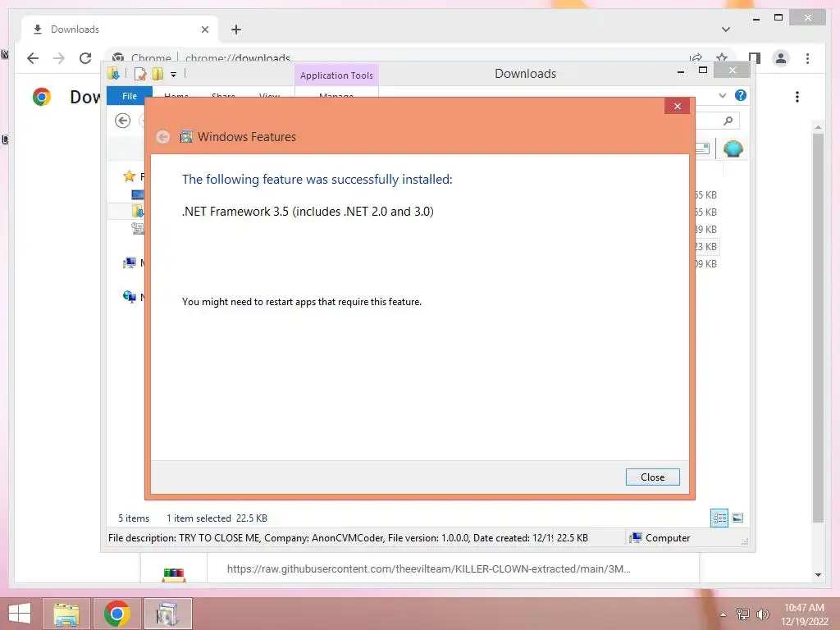Click the Chrome share page icon
This screenshot has width=840, height=630.
click(x=696, y=58)
